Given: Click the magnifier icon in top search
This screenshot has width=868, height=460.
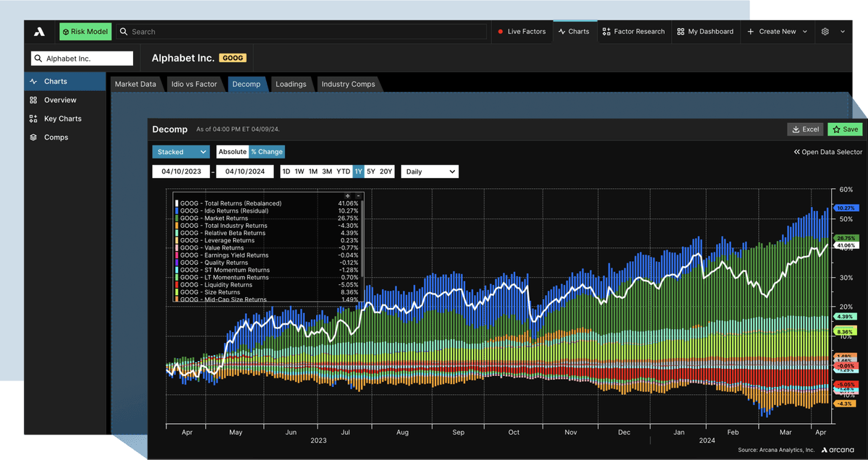Looking at the screenshot, I should pyautogui.click(x=124, y=32).
